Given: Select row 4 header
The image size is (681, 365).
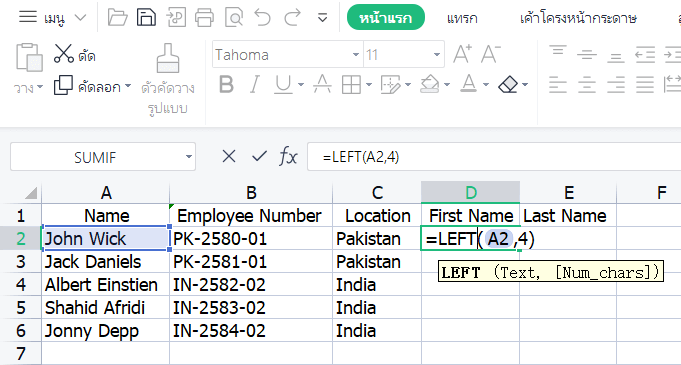Looking at the screenshot, I should coord(20,285).
